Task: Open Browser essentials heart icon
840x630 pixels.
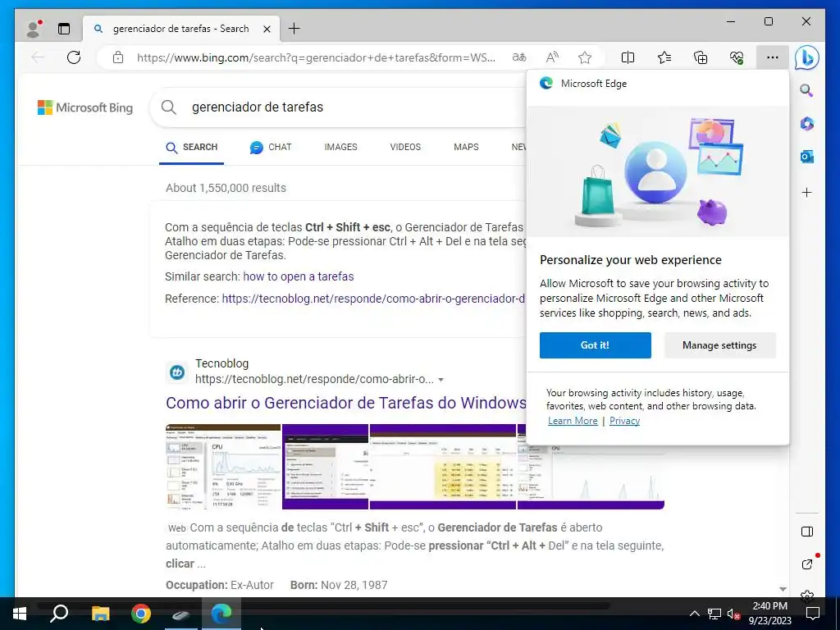Action: click(737, 57)
